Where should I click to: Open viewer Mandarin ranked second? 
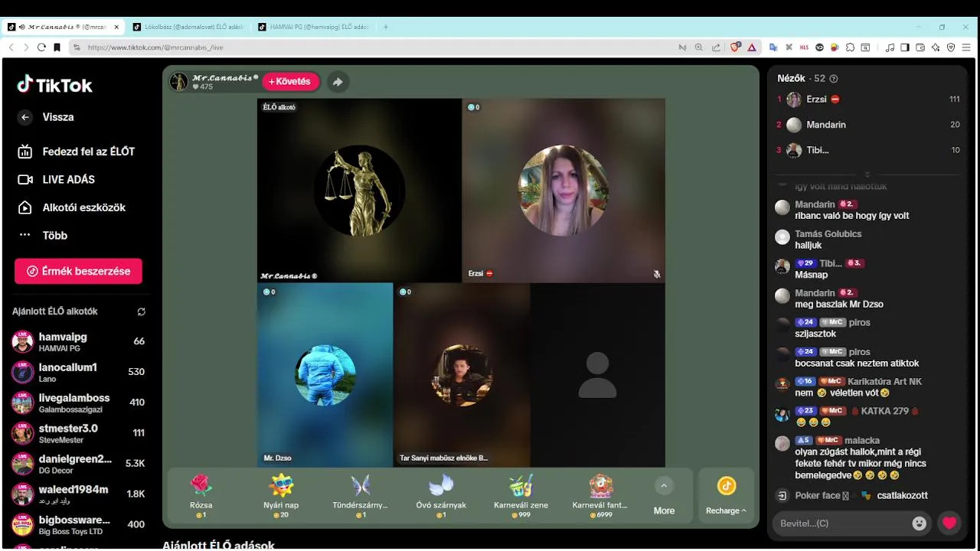[x=868, y=125]
